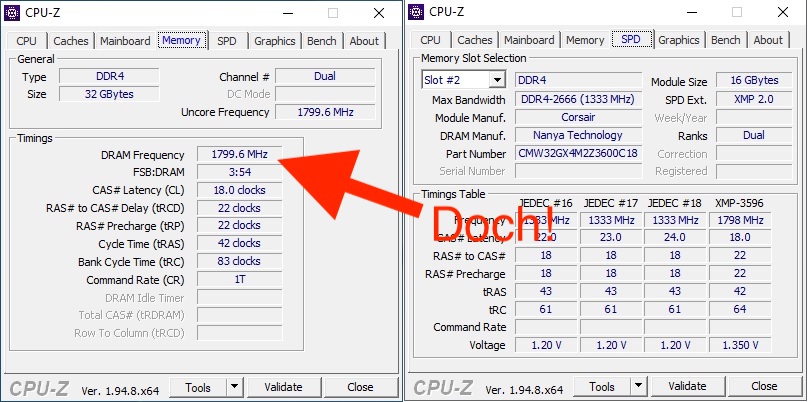The image size is (808, 402).
Task: Open Tools dropdown arrow in right window
Action: (x=638, y=386)
